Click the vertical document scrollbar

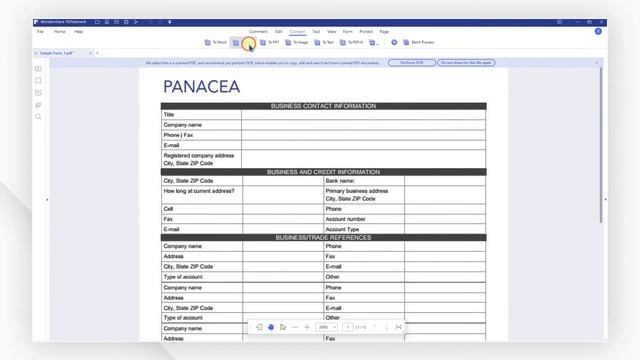601,145
